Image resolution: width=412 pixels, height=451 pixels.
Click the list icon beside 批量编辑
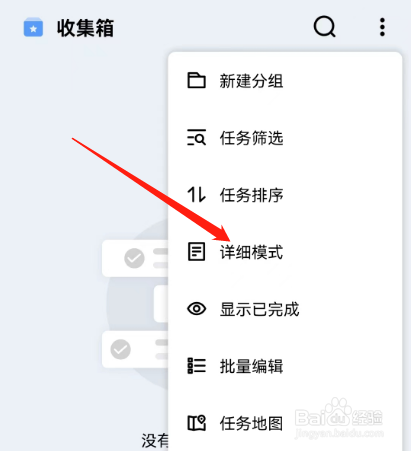point(196,366)
